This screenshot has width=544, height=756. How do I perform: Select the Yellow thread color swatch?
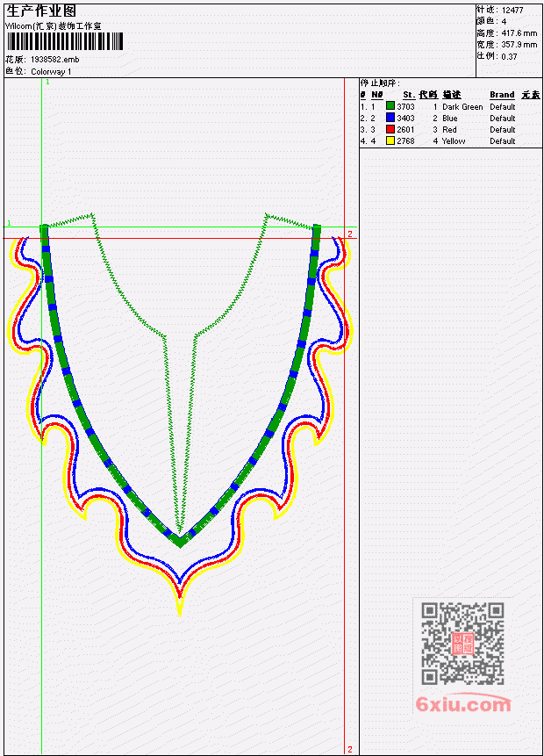tap(390, 140)
